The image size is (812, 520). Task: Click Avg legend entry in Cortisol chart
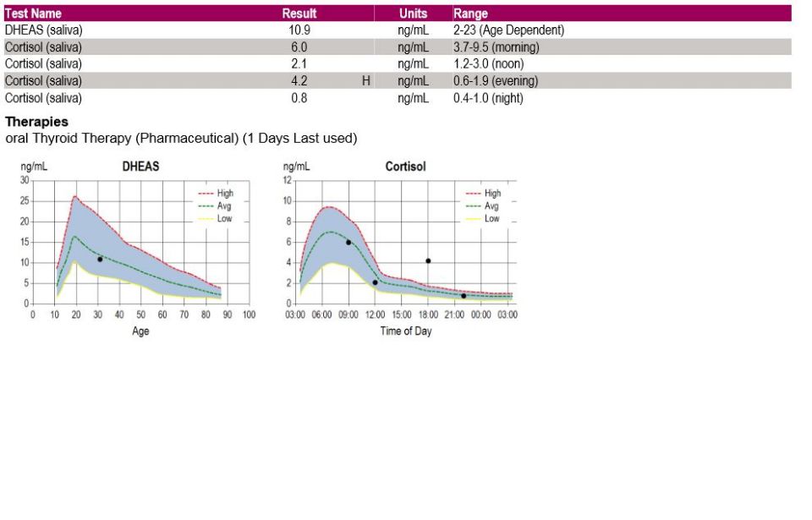pos(482,205)
